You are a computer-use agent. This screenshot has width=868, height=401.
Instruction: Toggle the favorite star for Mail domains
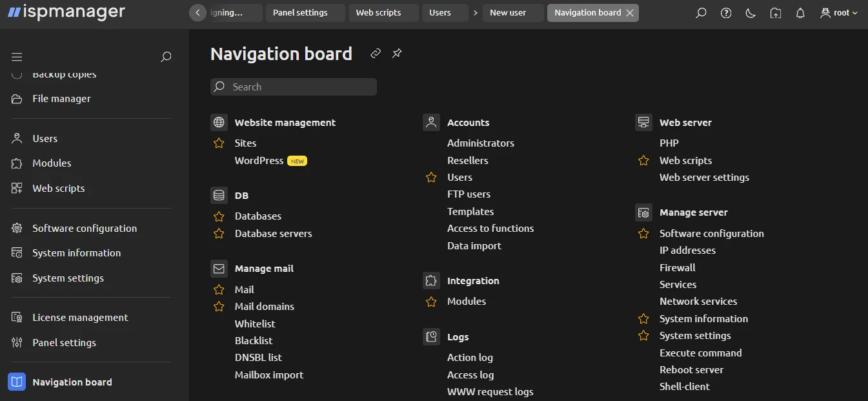[218, 306]
